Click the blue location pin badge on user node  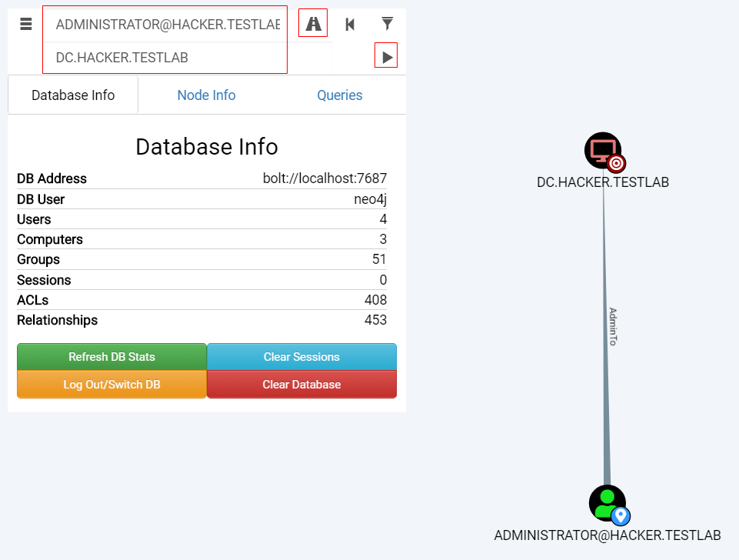621,516
